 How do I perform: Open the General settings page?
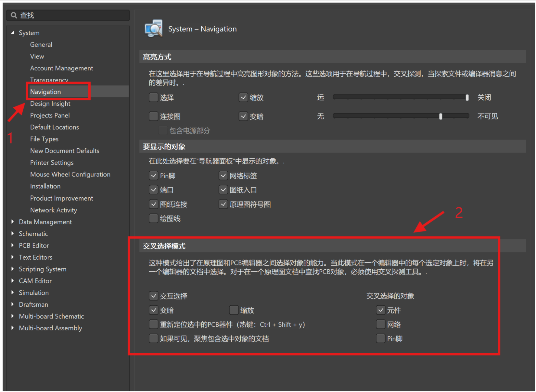point(41,44)
